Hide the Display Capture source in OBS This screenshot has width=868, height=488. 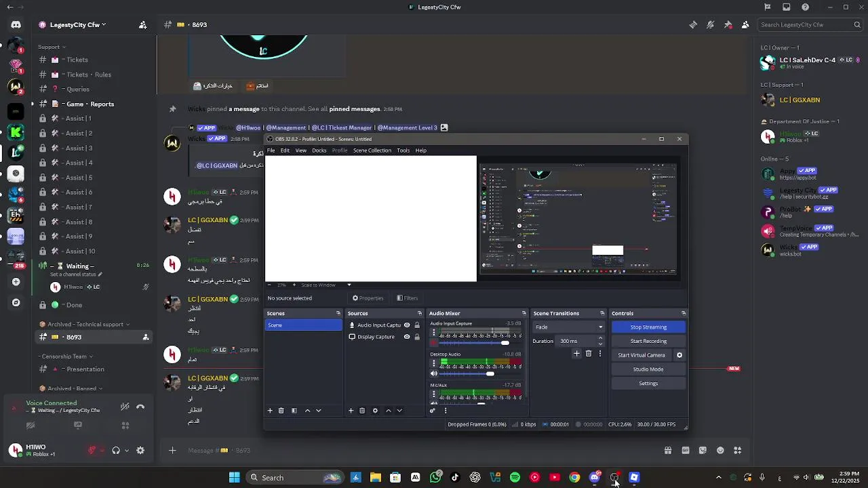tap(407, 337)
